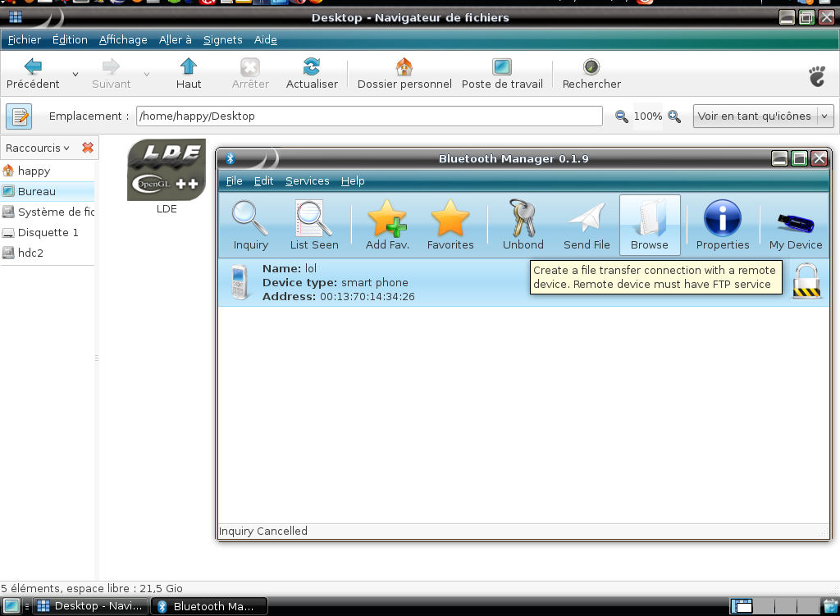The width and height of the screenshot is (840, 616).
Task: Expand the Raccourcis panel selector
Action: tap(38, 148)
